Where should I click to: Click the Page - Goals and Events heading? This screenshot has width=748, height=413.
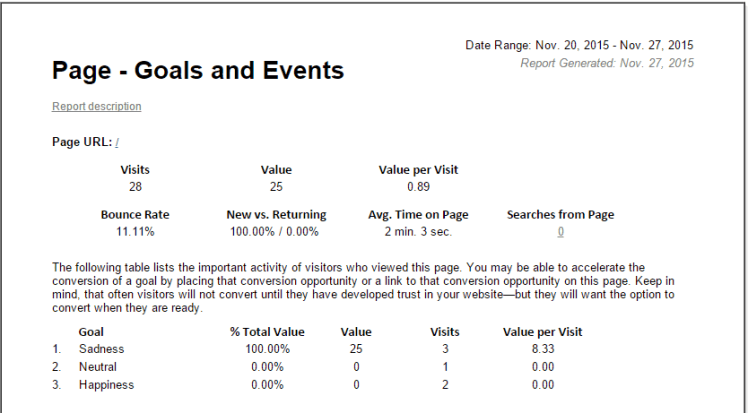198,71
